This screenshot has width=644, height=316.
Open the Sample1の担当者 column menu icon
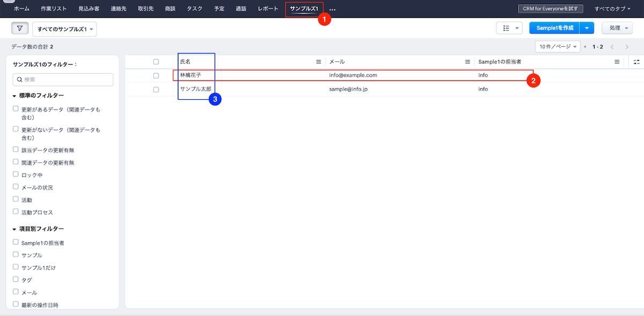(x=617, y=62)
